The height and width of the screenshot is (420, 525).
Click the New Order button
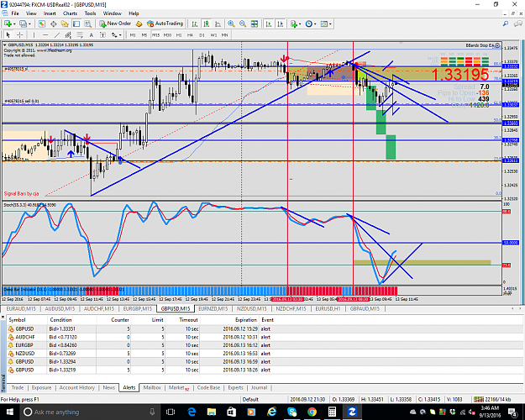(x=115, y=24)
